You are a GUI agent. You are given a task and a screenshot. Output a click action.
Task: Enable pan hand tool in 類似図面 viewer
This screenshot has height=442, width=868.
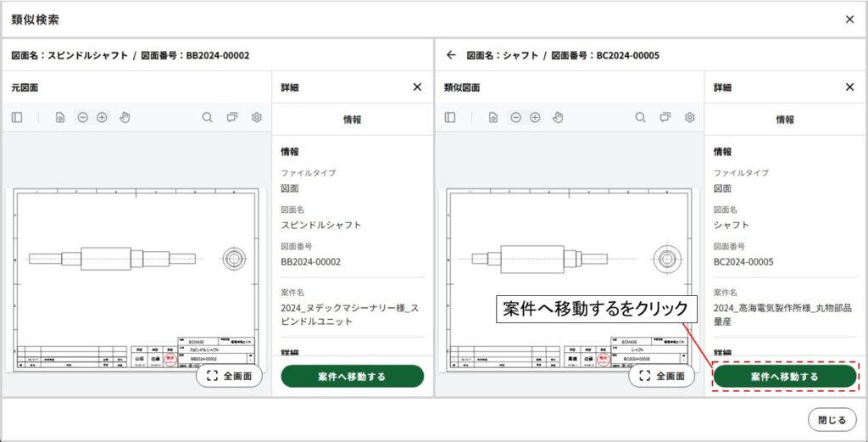(x=558, y=117)
